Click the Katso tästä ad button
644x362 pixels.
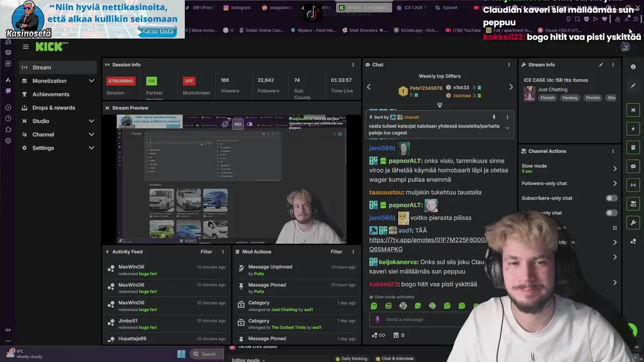(x=157, y=31)
